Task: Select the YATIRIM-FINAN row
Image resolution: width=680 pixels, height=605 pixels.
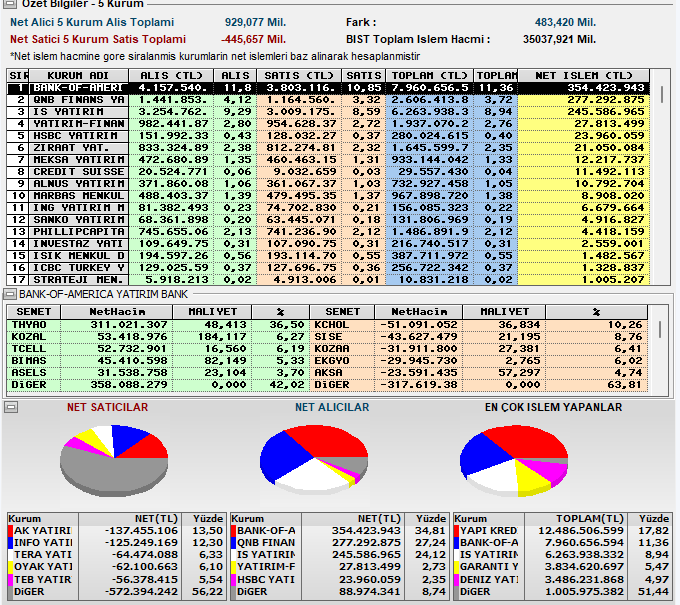Action: [328, 124]
